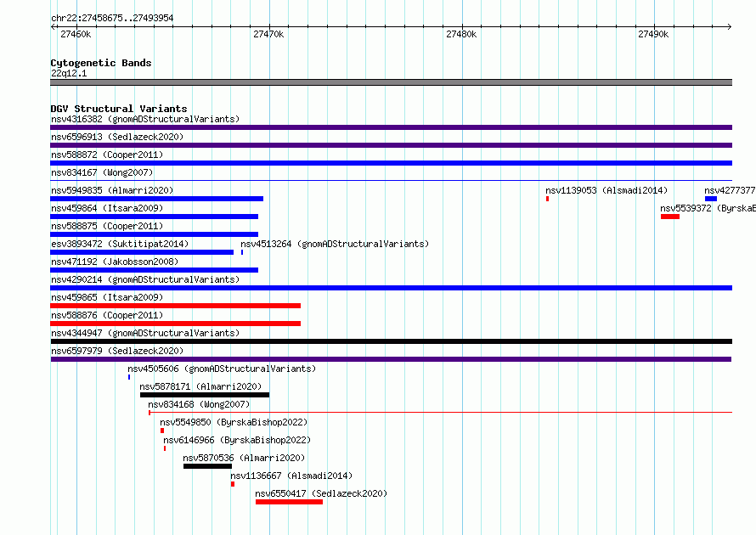Click the 27470k ruler position label
756x535 pixels.
[268, 34]
